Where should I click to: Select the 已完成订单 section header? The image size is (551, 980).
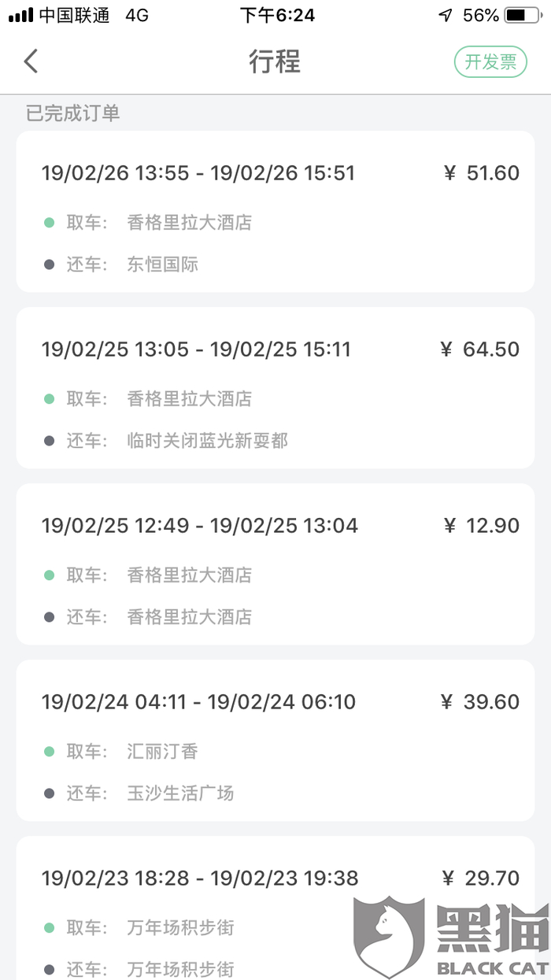coord(72,113)
